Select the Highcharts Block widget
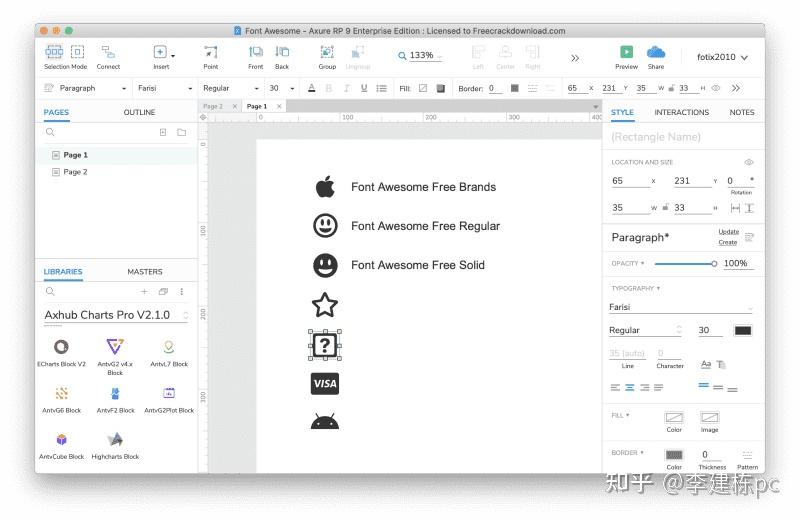800x520 pixels. click(115, 446)
